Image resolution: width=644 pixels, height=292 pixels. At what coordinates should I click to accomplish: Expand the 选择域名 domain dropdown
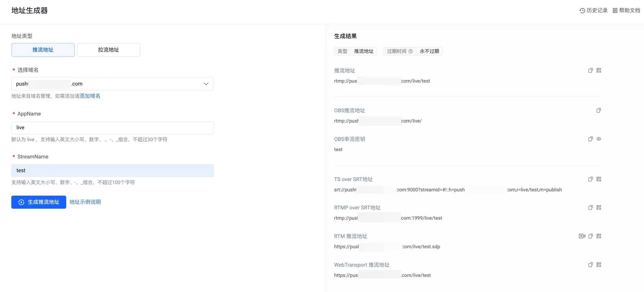[113, 84]
